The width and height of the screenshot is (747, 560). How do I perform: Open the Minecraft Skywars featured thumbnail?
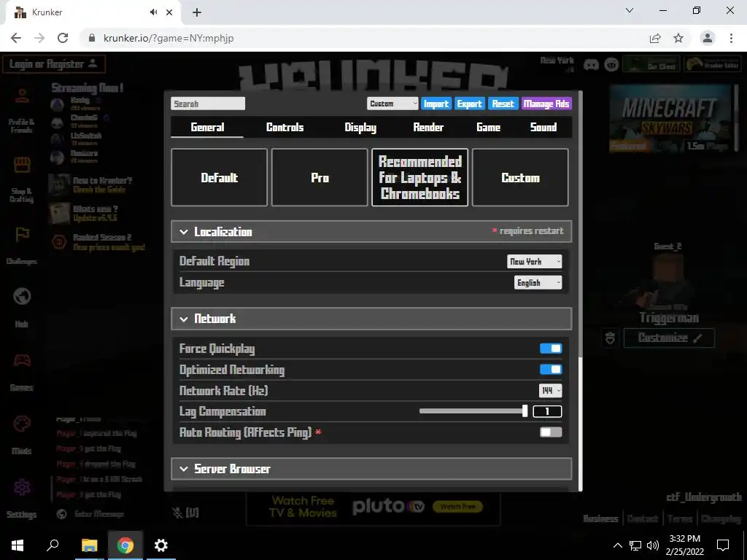[x=670, y=119]
